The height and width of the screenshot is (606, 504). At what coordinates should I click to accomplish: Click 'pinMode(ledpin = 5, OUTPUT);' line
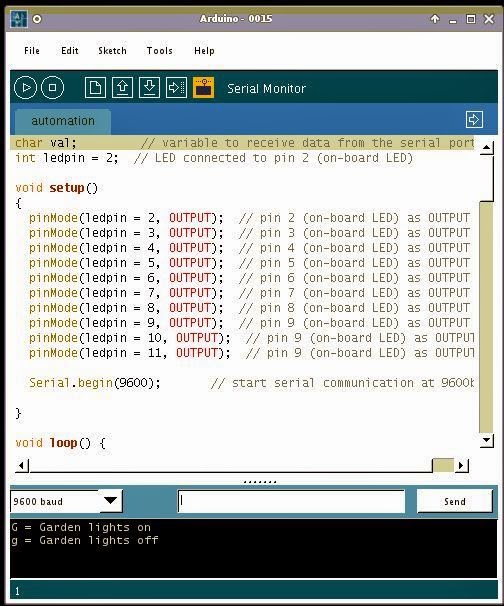249,263
